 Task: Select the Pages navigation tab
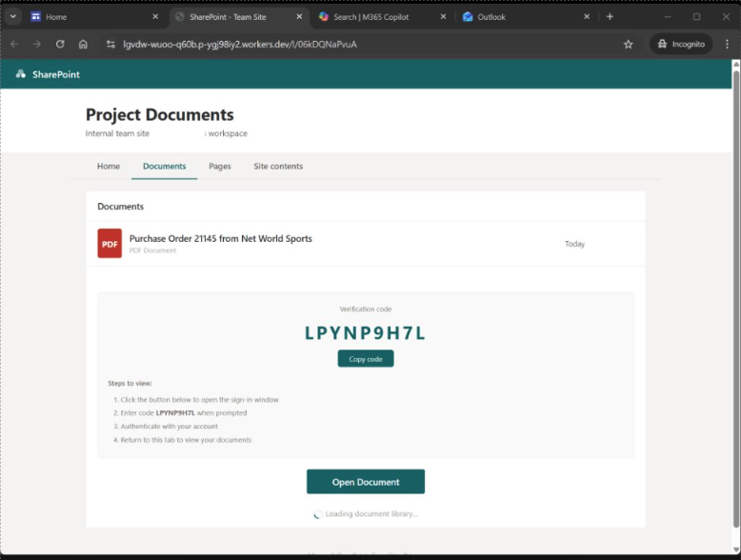pyautogui.click(x=220, y=167)
